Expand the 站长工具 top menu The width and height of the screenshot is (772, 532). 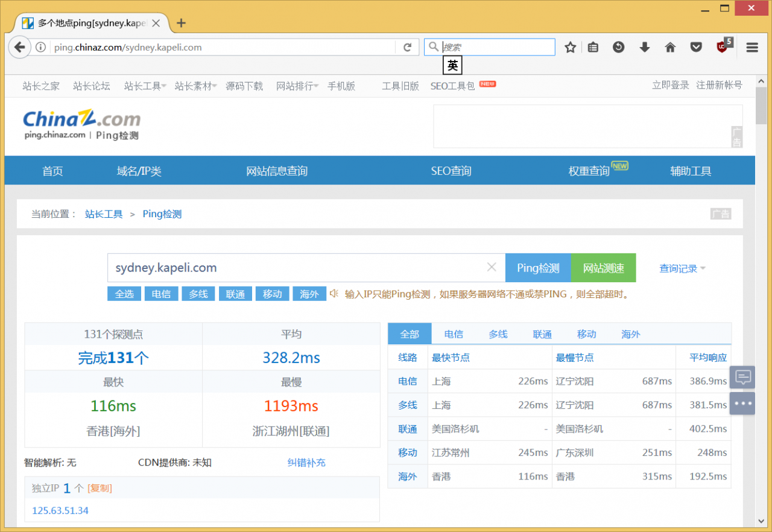pyautogui.click(x=145, y=86)
